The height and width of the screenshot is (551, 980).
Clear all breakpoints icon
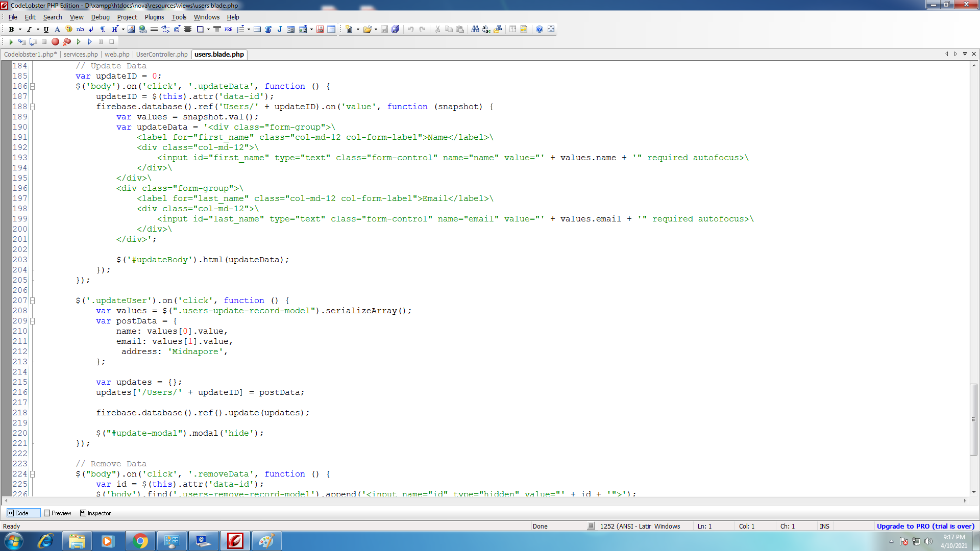point(67,42)
